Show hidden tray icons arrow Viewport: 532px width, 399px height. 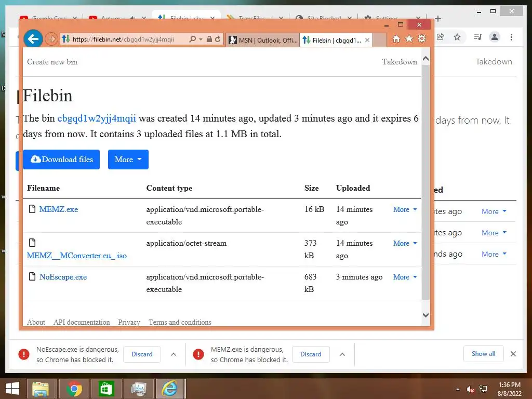pyautogui.click(x=458, y=389)
